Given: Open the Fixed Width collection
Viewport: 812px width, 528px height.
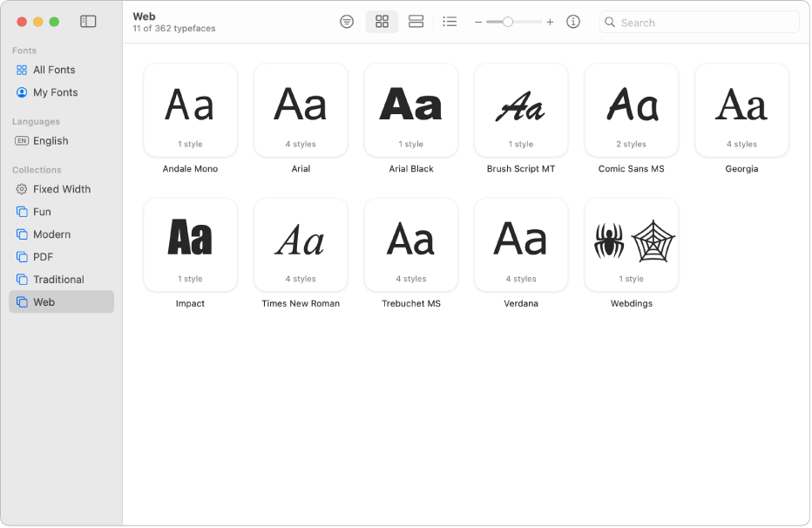Looking at the screenshot, I should pos(62,189).
